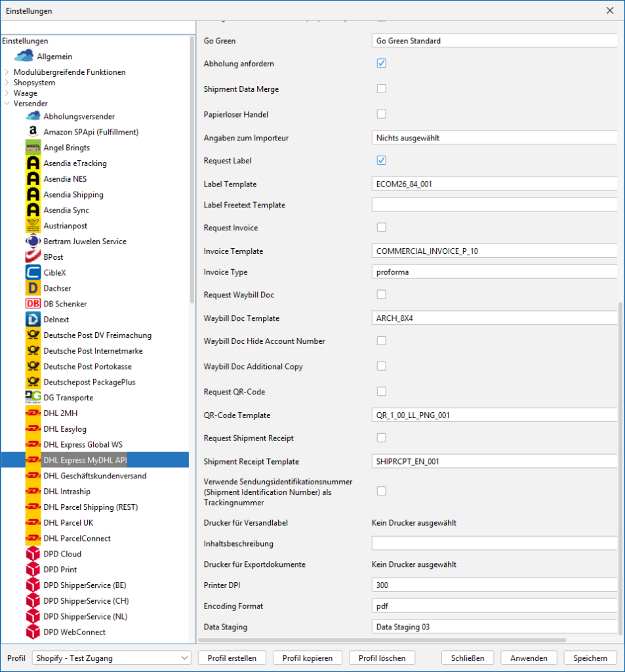Click the Allgemein cloud icon
625x672 pixels.
(x=24, y=56)
